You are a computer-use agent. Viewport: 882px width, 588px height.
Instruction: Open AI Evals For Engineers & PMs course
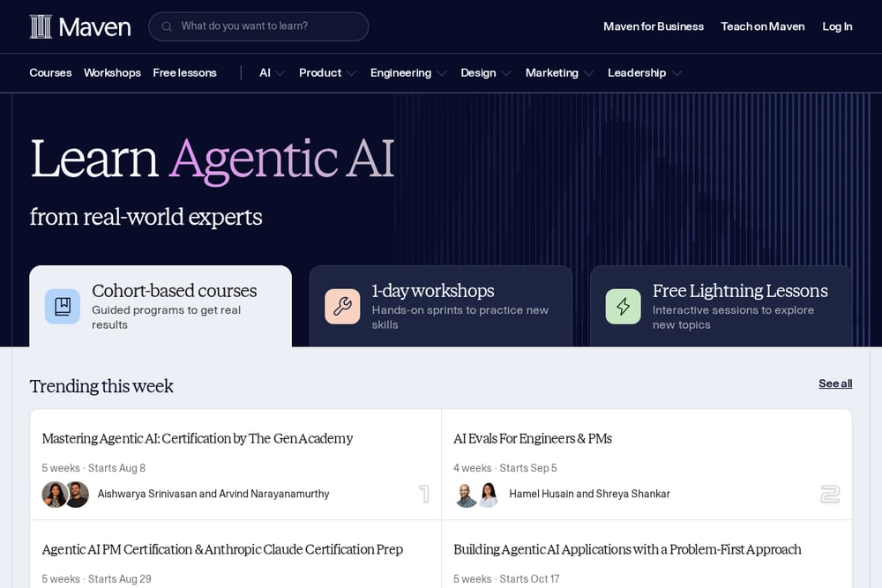tap(533, 438)
